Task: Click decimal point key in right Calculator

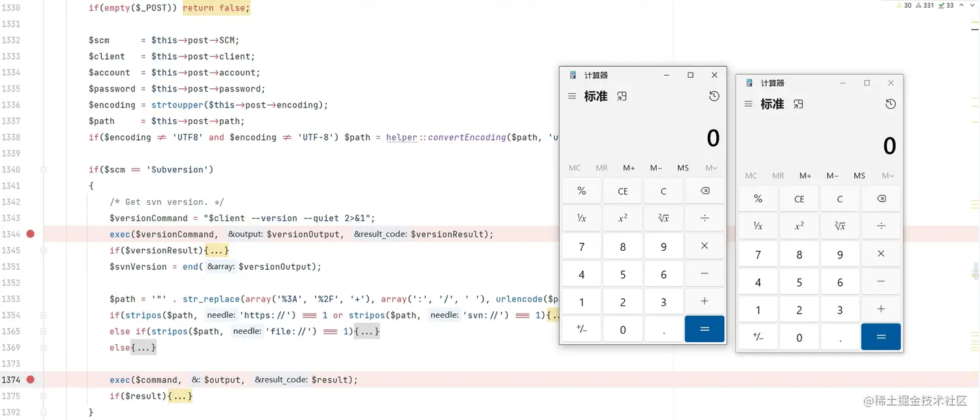Action: (840, 337)
